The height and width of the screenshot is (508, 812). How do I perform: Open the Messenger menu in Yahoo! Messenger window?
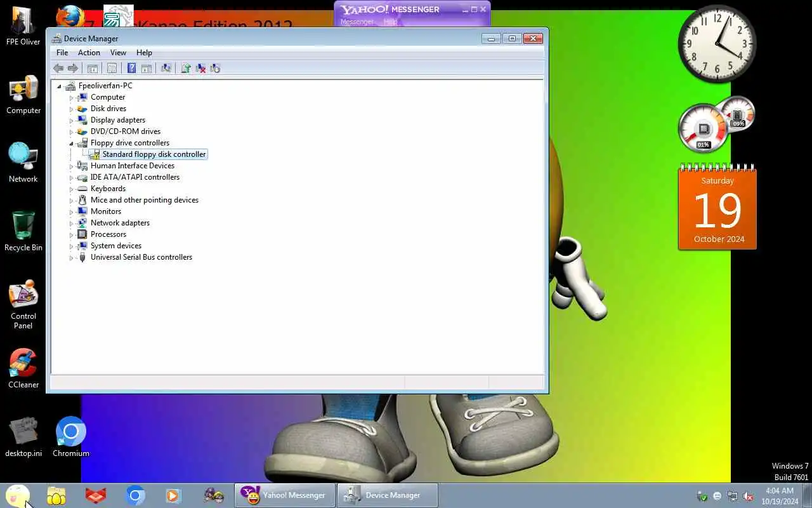[357, 22]
